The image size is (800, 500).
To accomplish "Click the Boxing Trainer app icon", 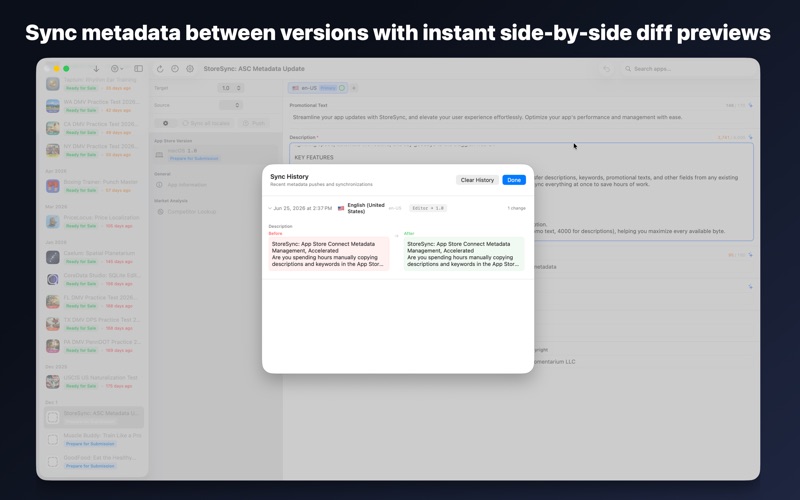I will tap(53, 186).
